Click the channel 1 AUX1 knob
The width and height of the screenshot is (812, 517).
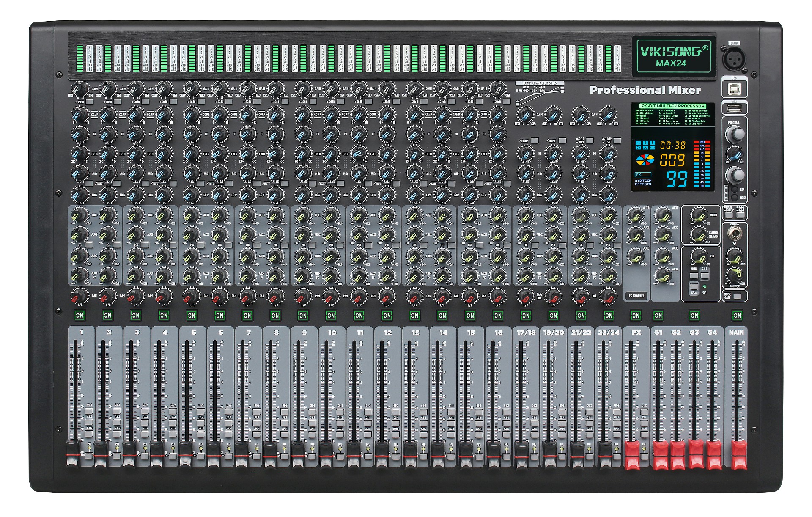(79, 215)
